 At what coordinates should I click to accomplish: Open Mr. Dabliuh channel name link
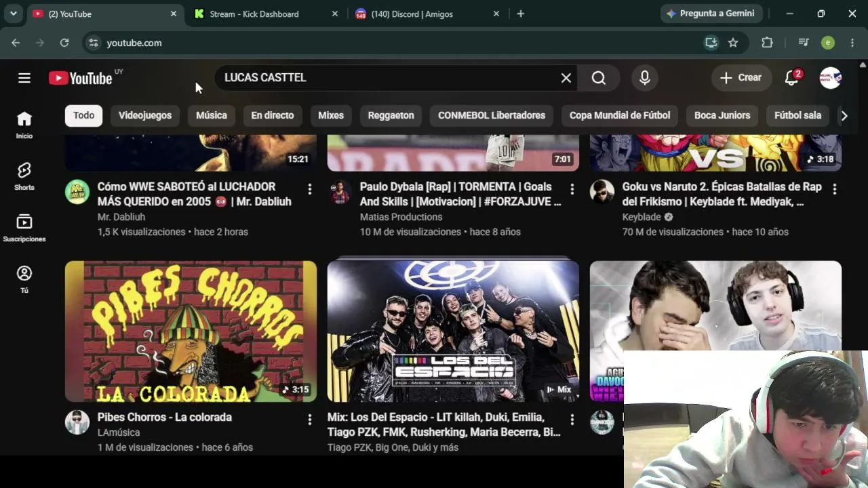[x=121, y=217]
